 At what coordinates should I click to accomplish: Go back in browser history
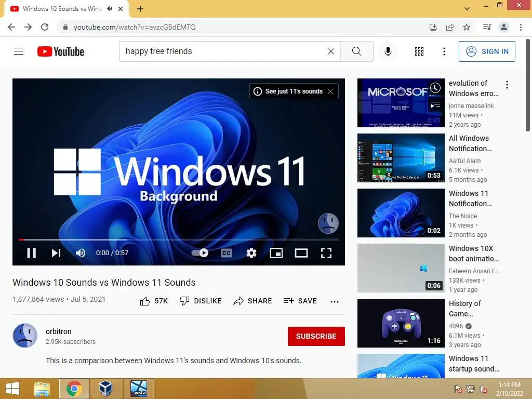[x=11, y=27]
